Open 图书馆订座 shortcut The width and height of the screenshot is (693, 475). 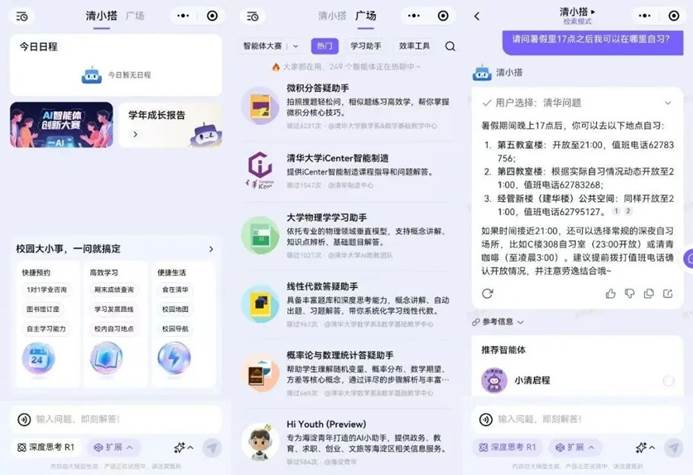click(43, 309)
